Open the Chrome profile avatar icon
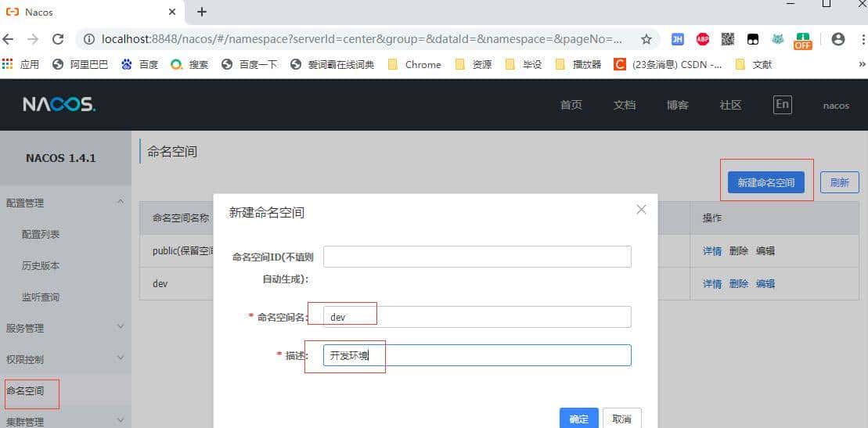Screen dimensions: 868x428 (838, 39)
